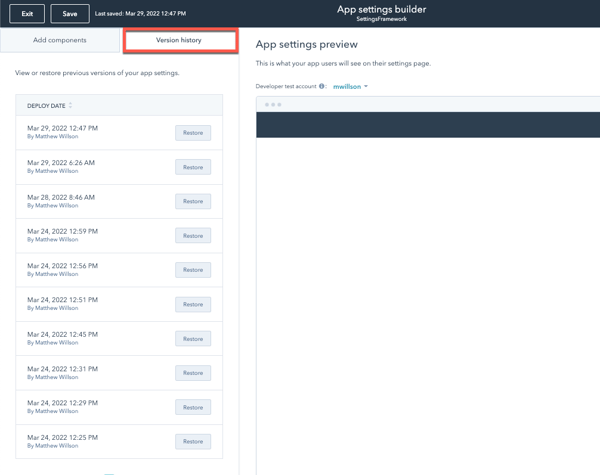Screen dimensions: 600x475
Task: Select the Mar 24, 2022 12:45 PM entry text
Action: point(62,334)
